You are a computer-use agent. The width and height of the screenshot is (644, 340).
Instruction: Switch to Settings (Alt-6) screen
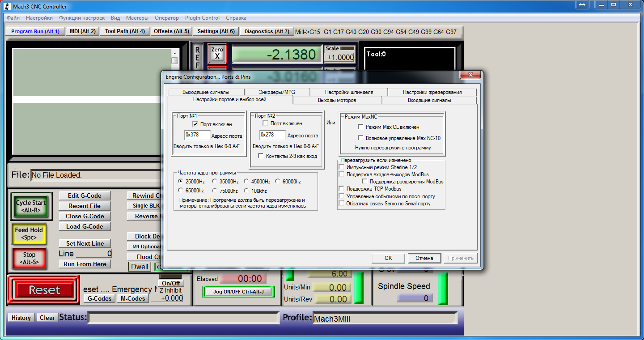pyautogui.click(x=216, y=31)
